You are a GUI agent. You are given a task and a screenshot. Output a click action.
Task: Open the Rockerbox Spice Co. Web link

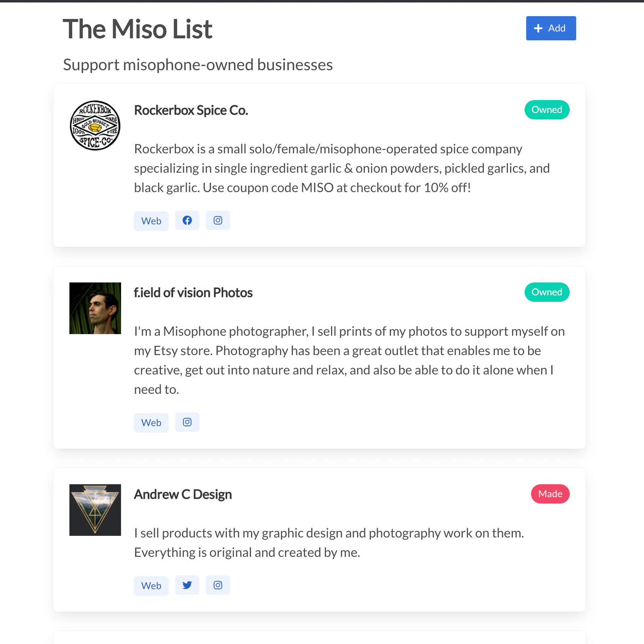(151, 221)
